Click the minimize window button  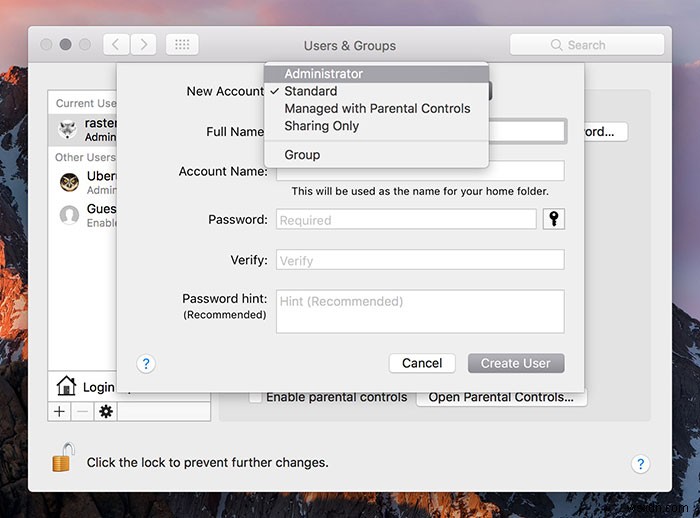[x=66, y=45]
